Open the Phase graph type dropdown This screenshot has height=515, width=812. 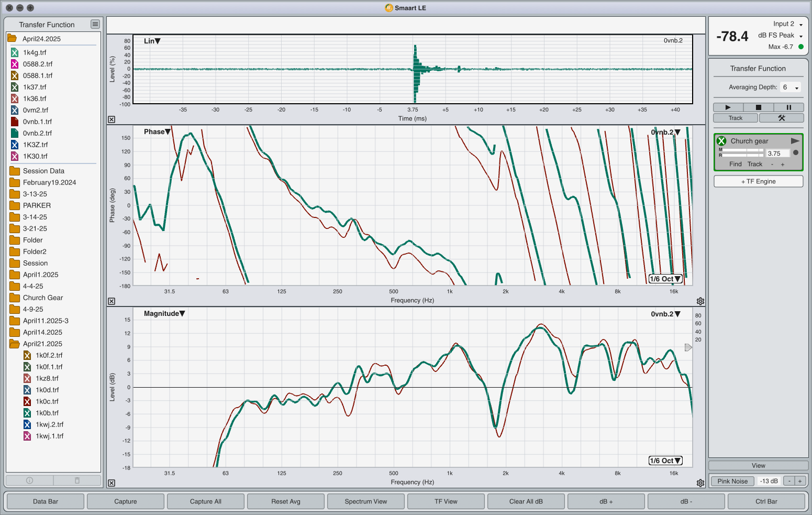(x=157, y=132)
